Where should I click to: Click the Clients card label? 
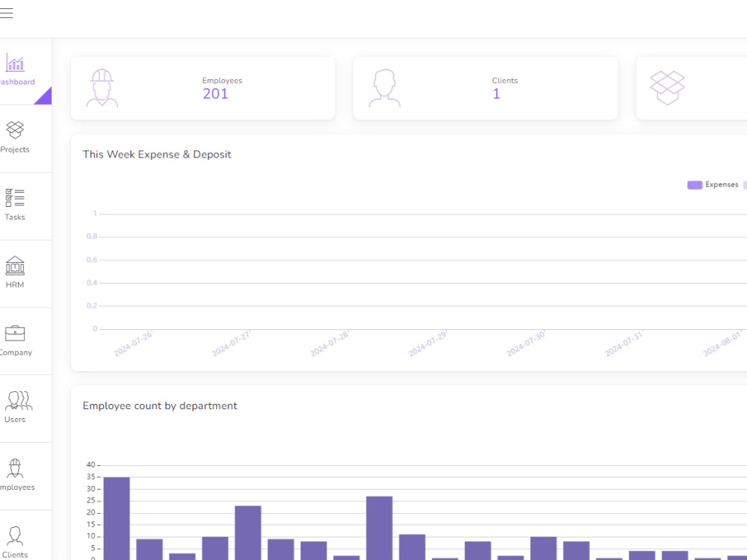point(505,81)
